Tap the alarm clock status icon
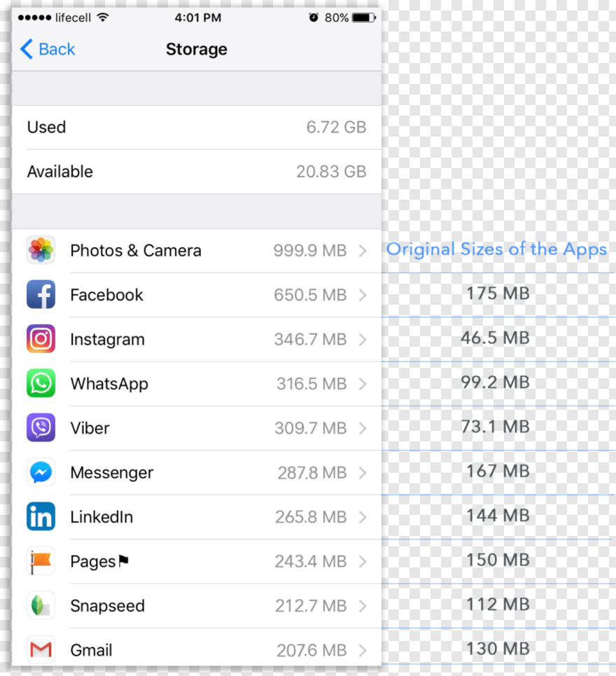616x676 pixels. tap(314, 18)
